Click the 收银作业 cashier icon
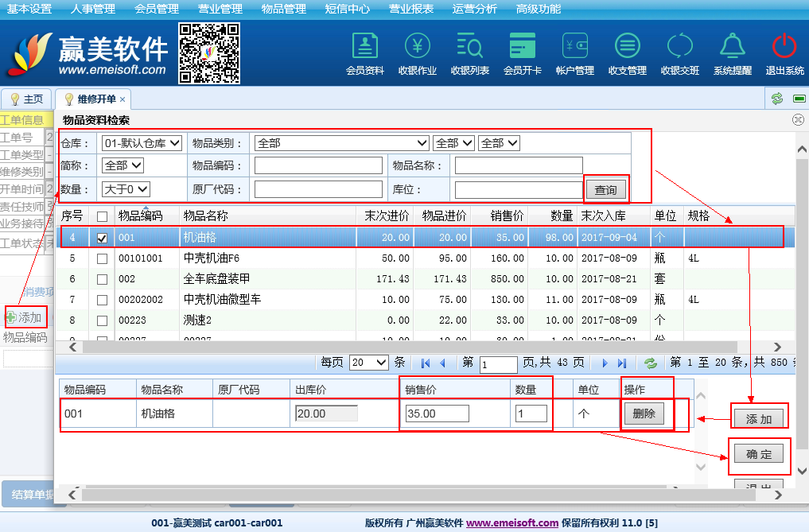 (418, 46)
